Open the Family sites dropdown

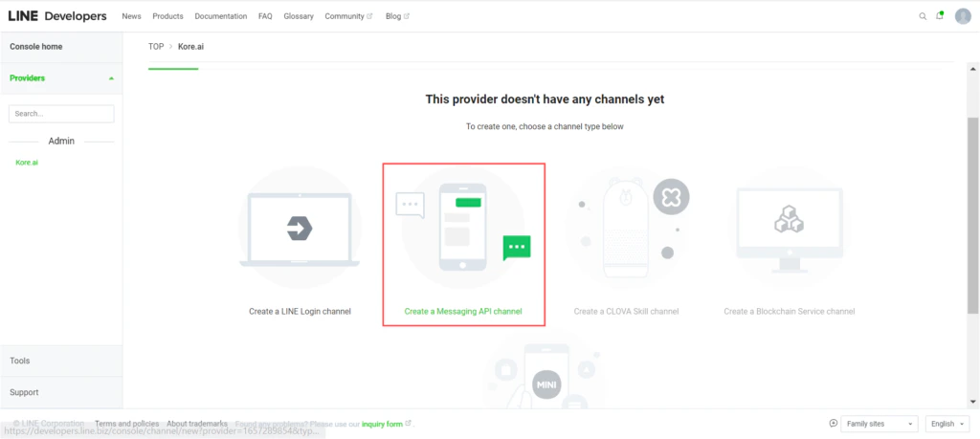click(880, 424)
